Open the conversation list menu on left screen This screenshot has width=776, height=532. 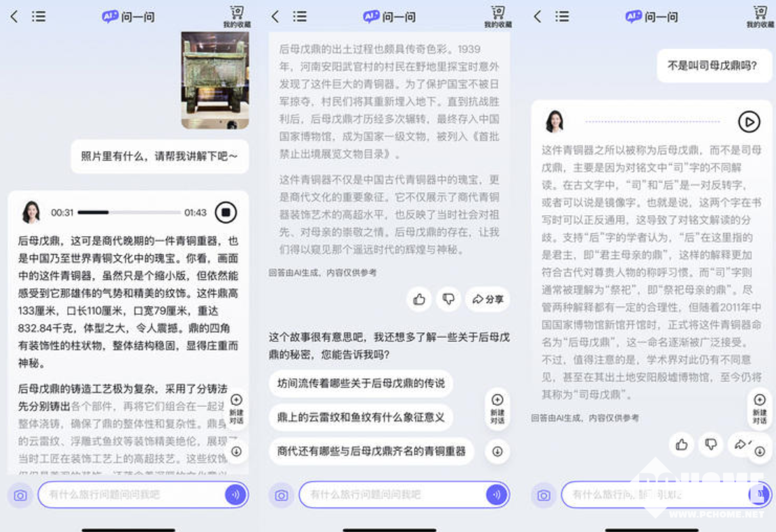point(38,17)
